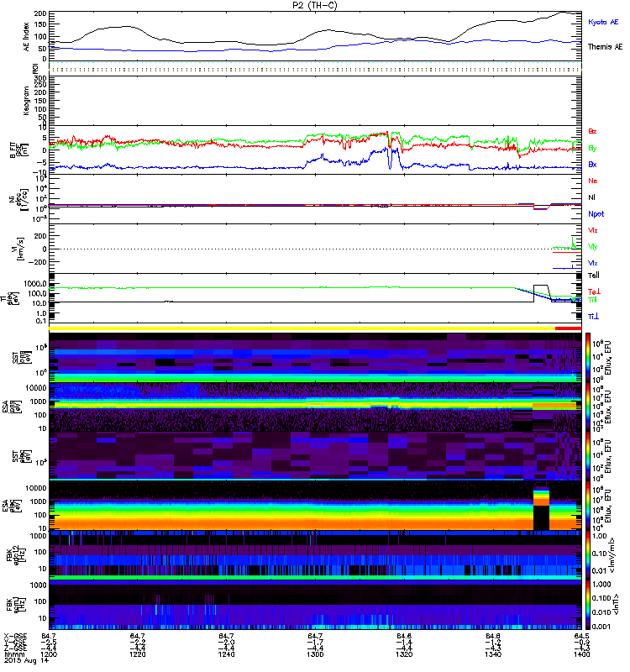The width and height of the screenshot is (630, 672).
Task: Select the blue "Ti⊥" temperature legend label
Action: point(594,317)
